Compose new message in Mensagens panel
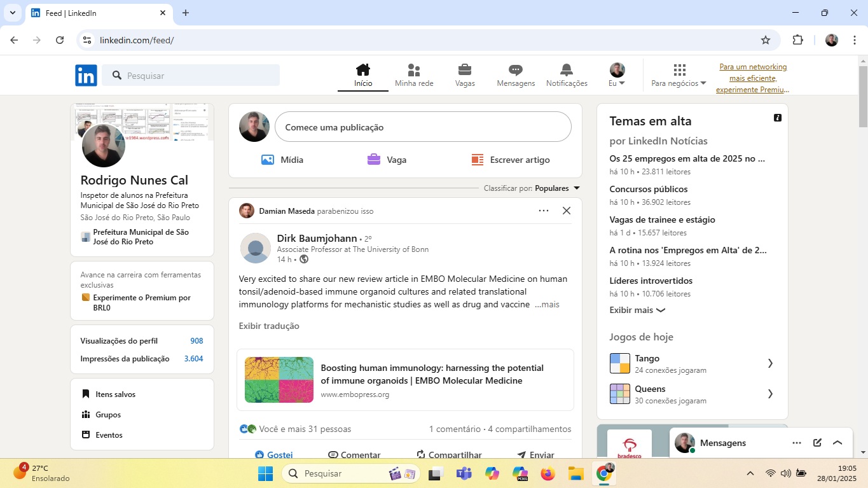This screenshot has height=488, width=868. [817, 443]
